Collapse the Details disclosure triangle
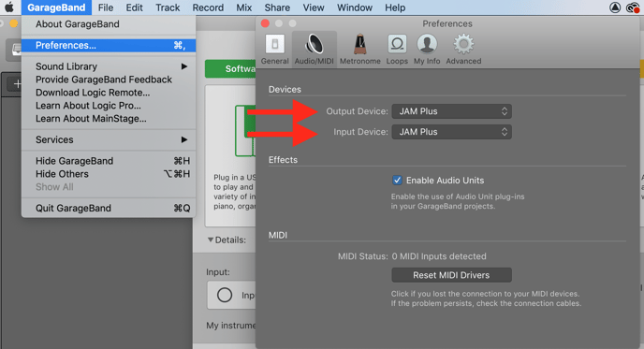Viewport: 644px width, 349px height. pos(211,240)
